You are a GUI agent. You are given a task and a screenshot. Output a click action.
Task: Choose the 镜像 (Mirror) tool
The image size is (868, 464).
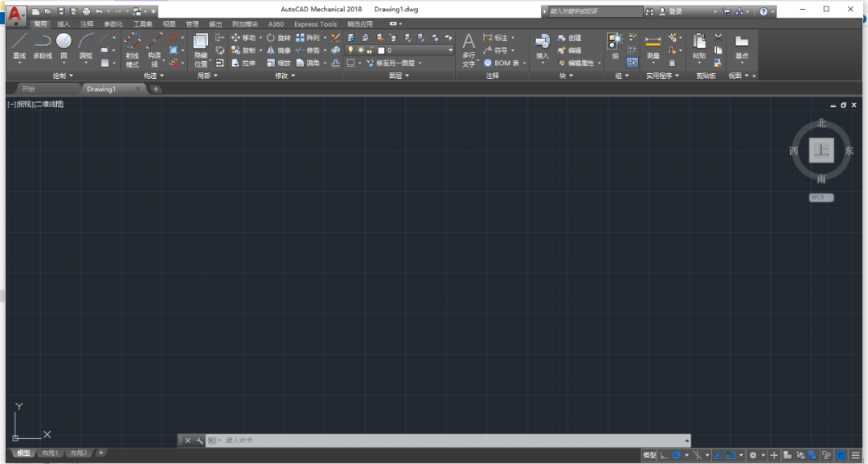pyautogui.click(x=279, y=50)
